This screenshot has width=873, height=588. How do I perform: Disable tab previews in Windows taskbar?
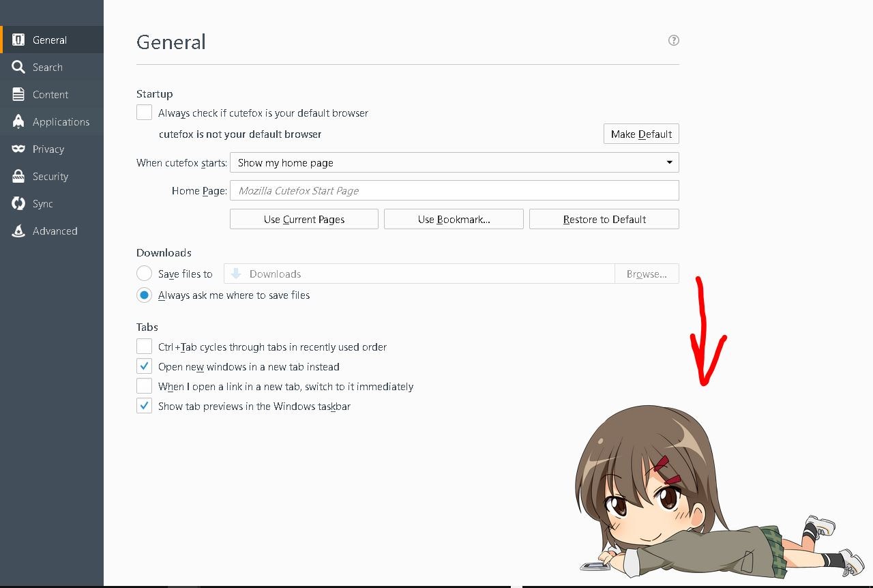[x=144, y=405]
